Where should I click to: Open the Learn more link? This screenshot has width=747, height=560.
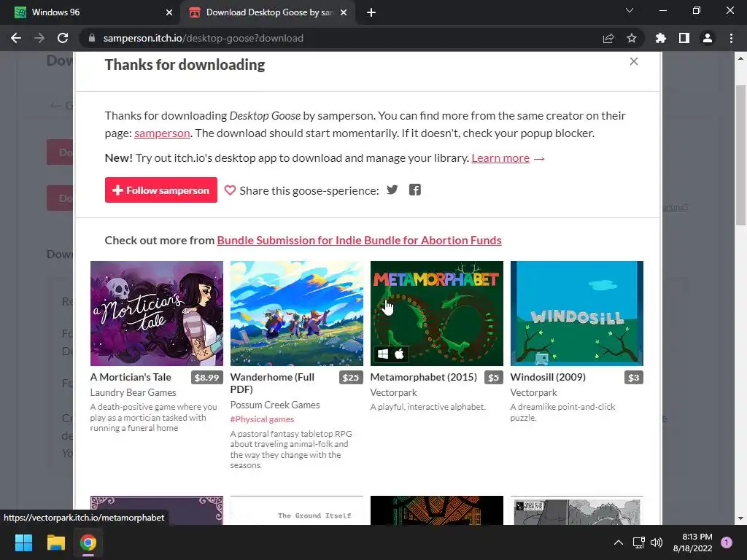[x=500, y=158]
